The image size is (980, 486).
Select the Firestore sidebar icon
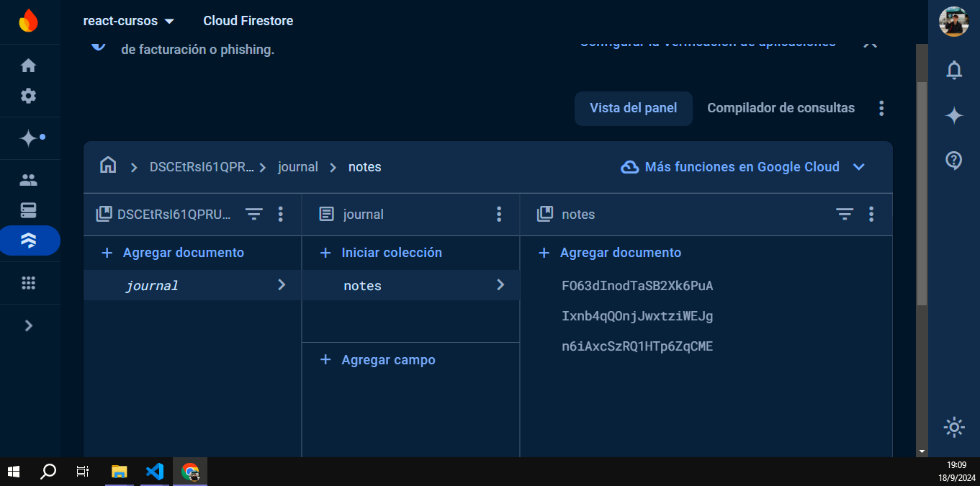[29, 240]
